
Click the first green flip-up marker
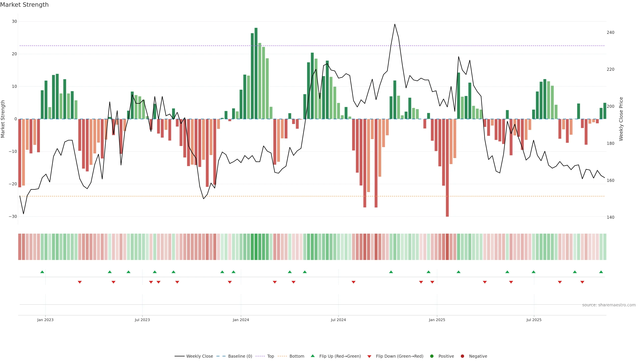click(42, 272)
